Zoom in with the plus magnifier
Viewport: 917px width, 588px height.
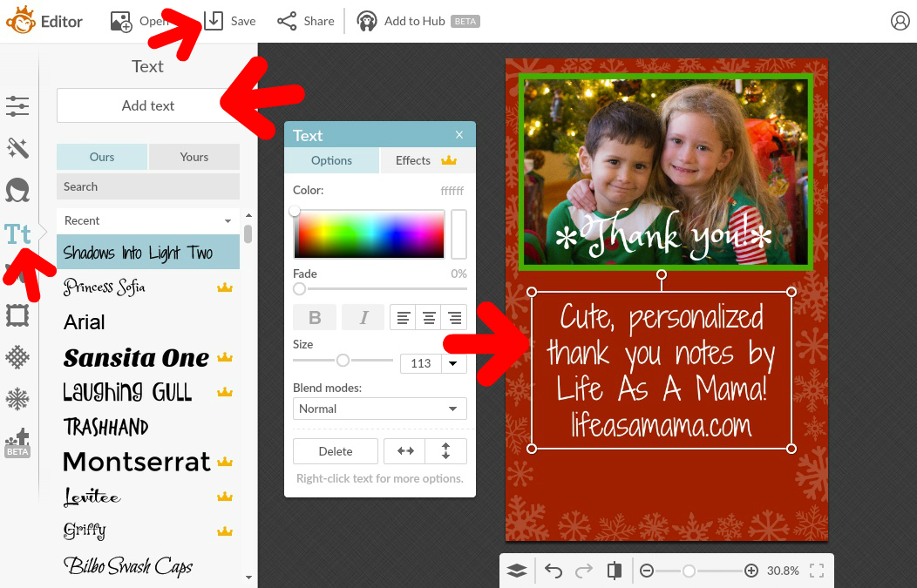coord(751,571)
